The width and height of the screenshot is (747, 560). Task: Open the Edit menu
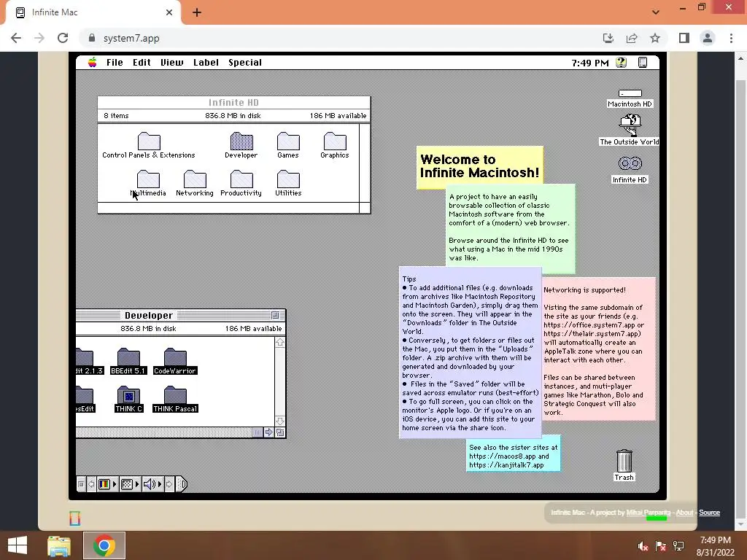[x=142, y=63]
